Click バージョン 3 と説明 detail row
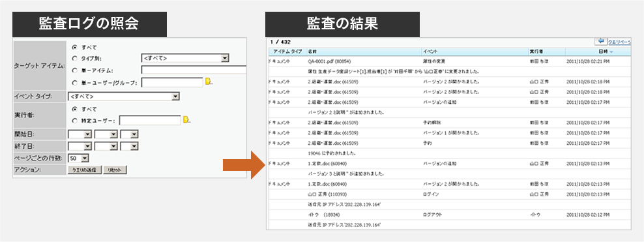Screen dimensions: 644x242 click(x=345, y=174)
